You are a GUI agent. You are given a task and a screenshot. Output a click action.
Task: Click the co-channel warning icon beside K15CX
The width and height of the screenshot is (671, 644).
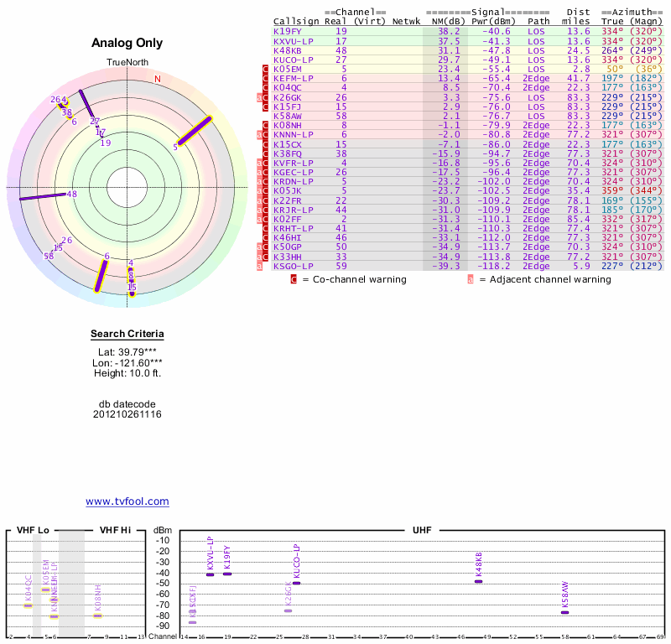266,144
